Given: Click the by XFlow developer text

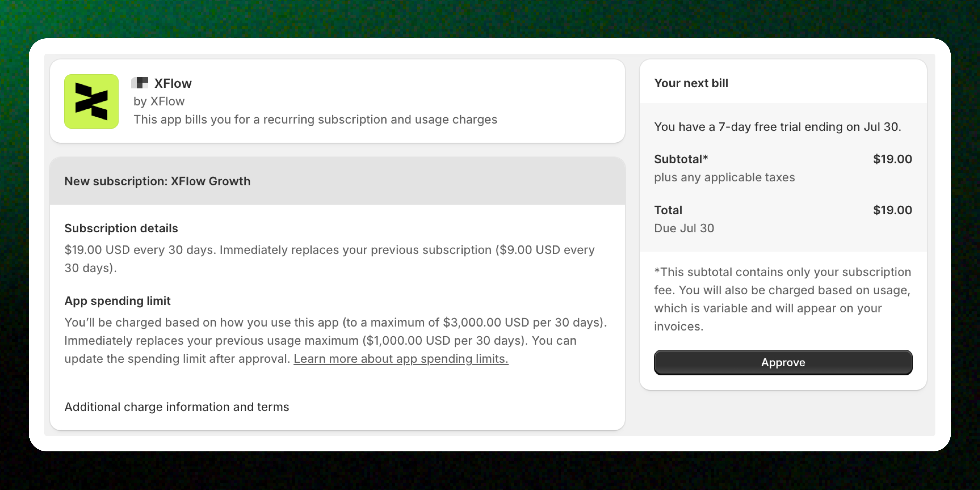Looking at the screenshot, I should click(x=159, y=101).
